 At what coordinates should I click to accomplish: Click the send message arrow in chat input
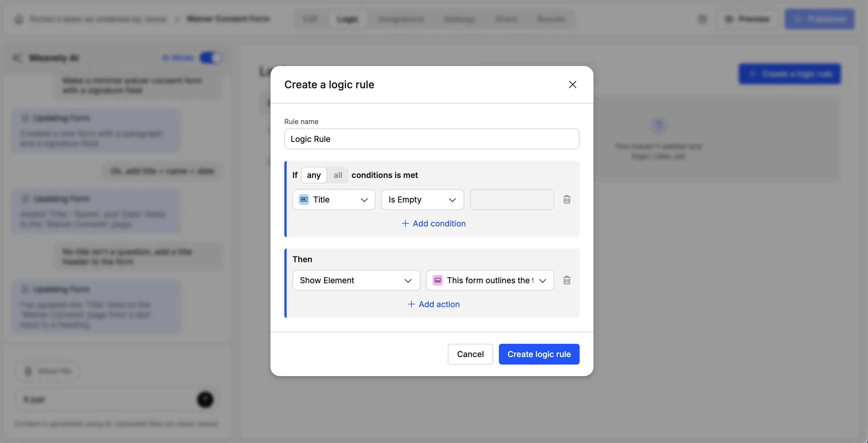(205, 399)
